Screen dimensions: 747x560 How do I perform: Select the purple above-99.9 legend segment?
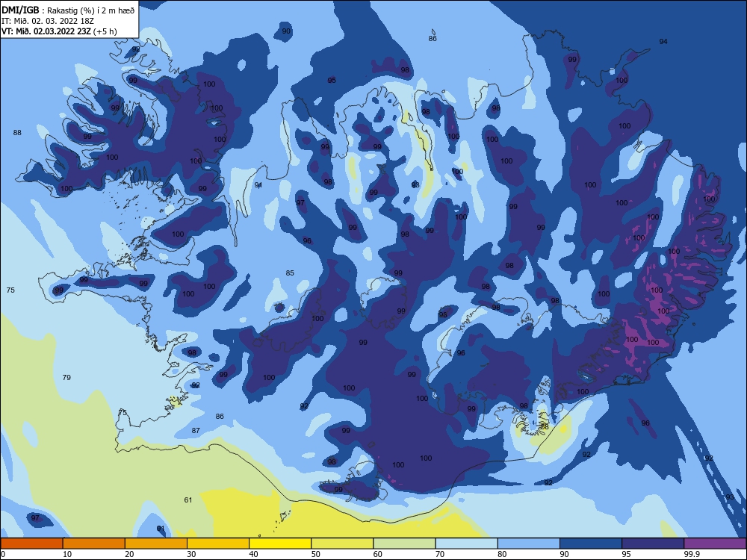click(x=715, y=544)
